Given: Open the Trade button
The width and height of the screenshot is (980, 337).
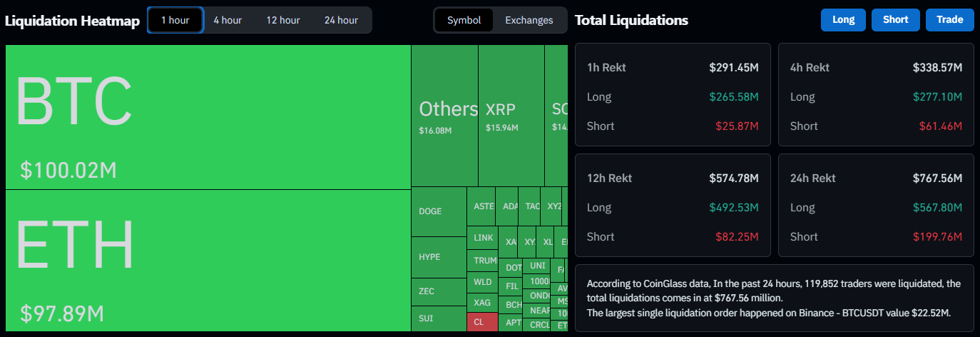Looking at the screenshot, I should pos(950,20).
